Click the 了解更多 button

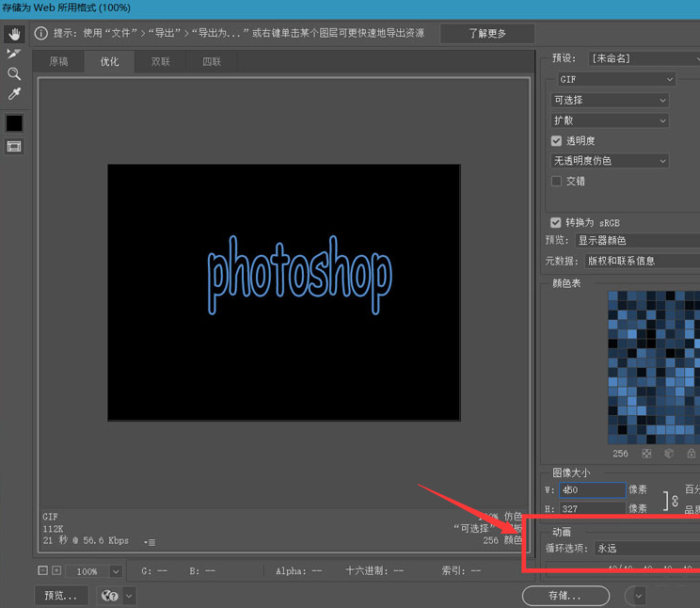point(486,33)
